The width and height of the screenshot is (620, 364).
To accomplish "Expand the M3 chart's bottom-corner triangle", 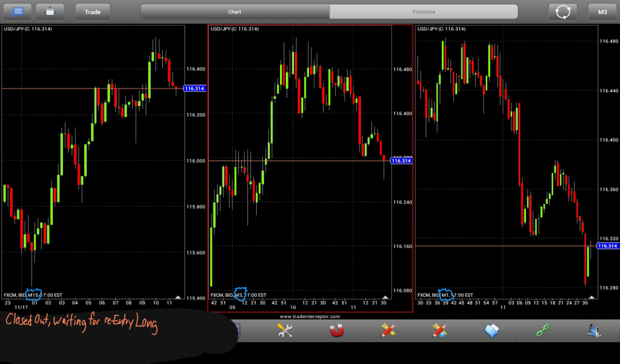I will pos(385,297).
